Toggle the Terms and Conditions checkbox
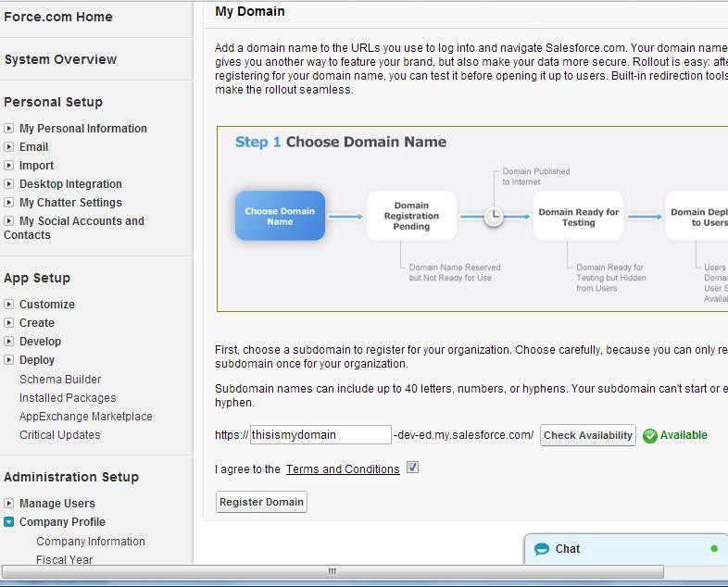This screenshot has height=587, width=728. coord(412,468)
